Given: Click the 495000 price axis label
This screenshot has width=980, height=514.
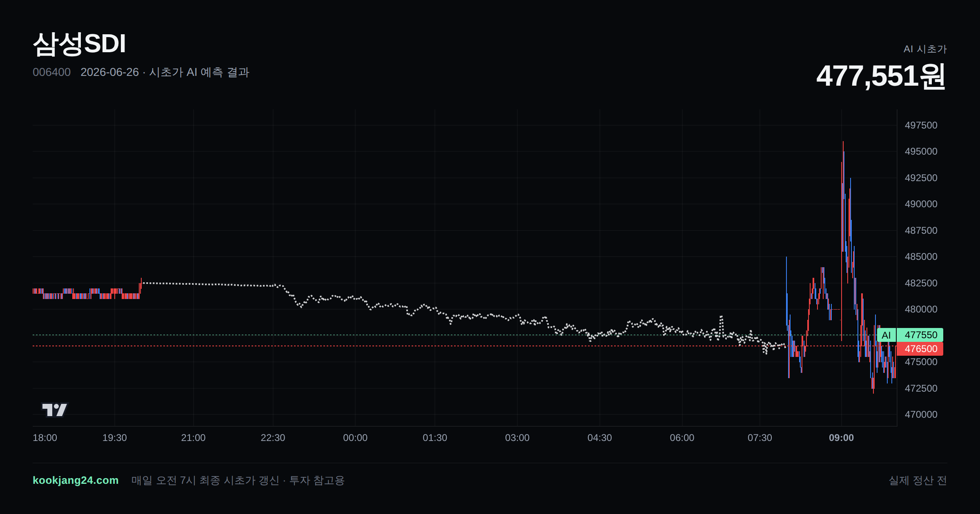Looking at the screenshot, I should (x=921, y=151).
